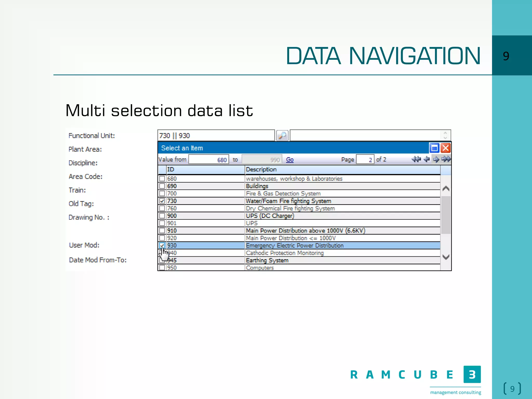Click the Date Mod From-To label
532x399 pixels.
(98, 260)
